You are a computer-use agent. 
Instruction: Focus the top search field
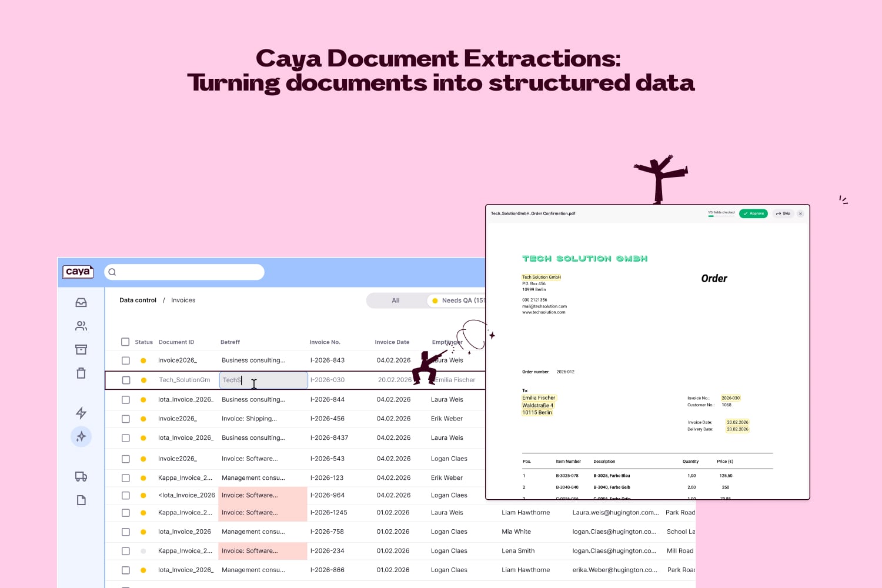pyautogui.click(x=184, y=272)
